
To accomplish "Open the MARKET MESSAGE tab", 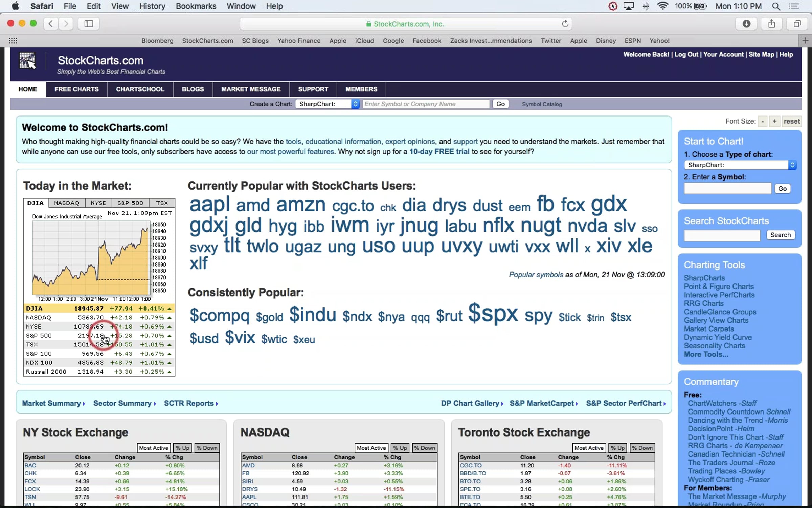I will [251, 89].
